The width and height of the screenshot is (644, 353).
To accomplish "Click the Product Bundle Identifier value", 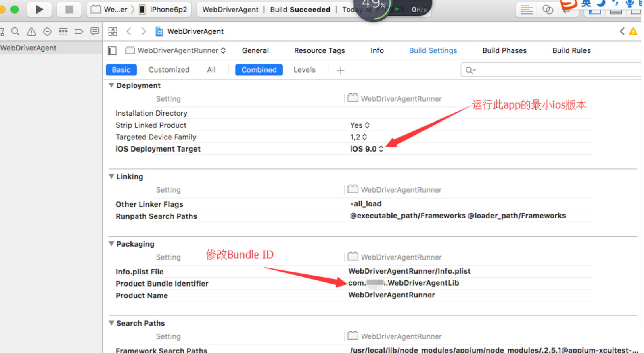I will [x=404, y=283].
